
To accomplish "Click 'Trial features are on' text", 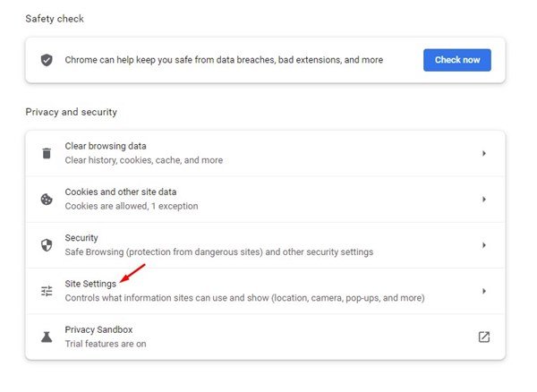I will tap(106, 344).
